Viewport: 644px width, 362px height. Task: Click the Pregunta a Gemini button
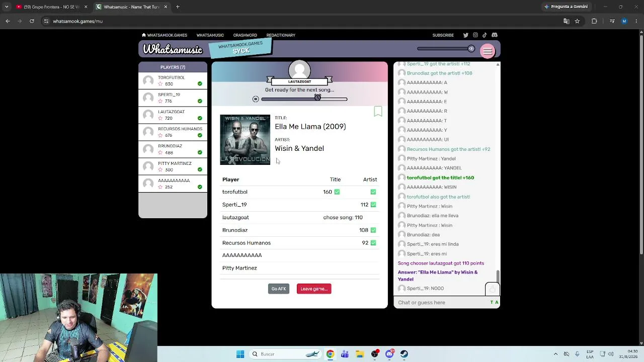566,7
